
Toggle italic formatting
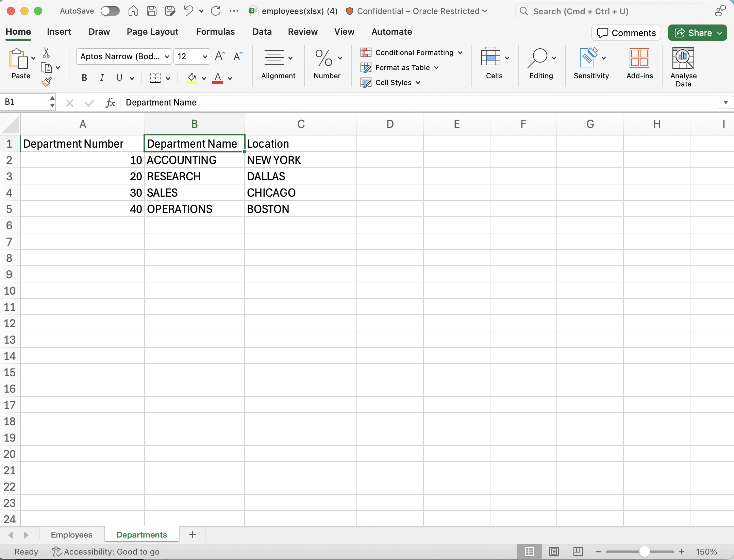pos(102,78)
